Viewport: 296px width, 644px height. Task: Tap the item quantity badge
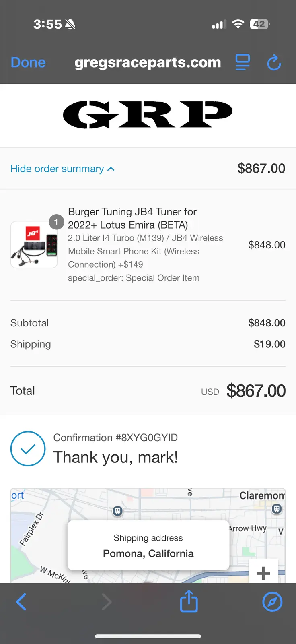click(56, 222)
